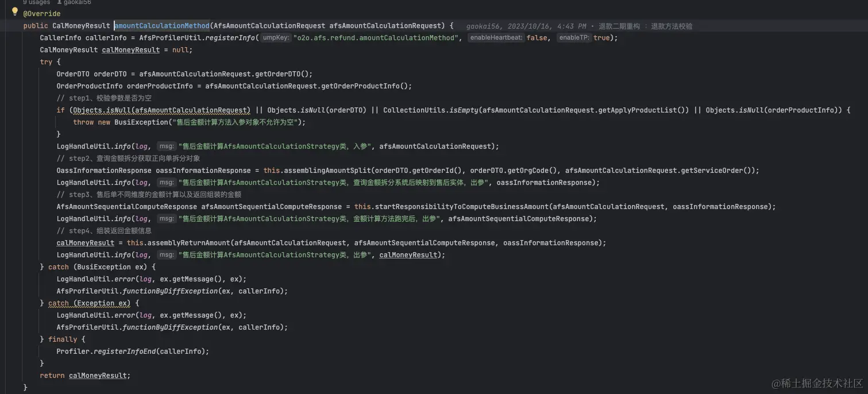Click the '// step1' comment line
This screenshot has width=868, height=394.
pos(104,98)
